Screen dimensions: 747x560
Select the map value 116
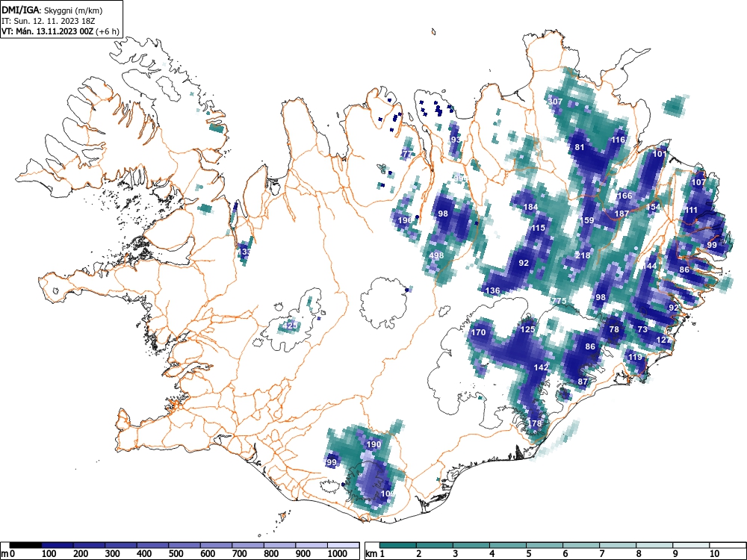(618, 140)
